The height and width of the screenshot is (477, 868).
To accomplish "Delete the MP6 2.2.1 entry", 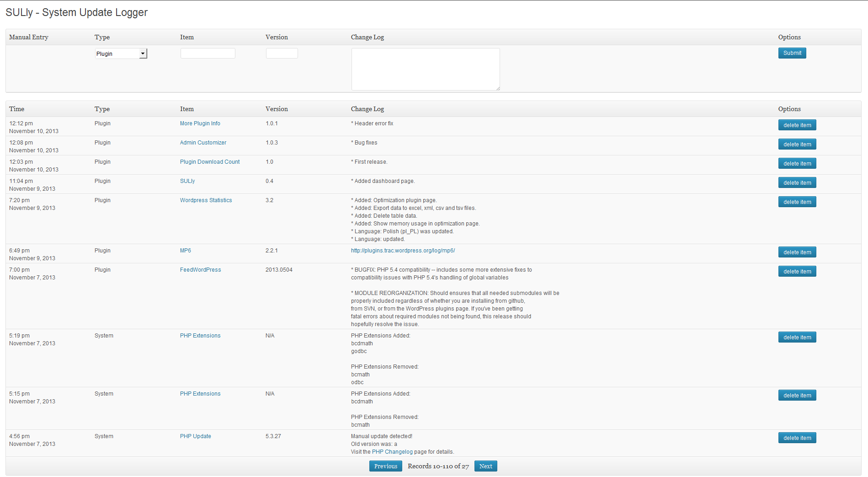I will pos(797,252).
